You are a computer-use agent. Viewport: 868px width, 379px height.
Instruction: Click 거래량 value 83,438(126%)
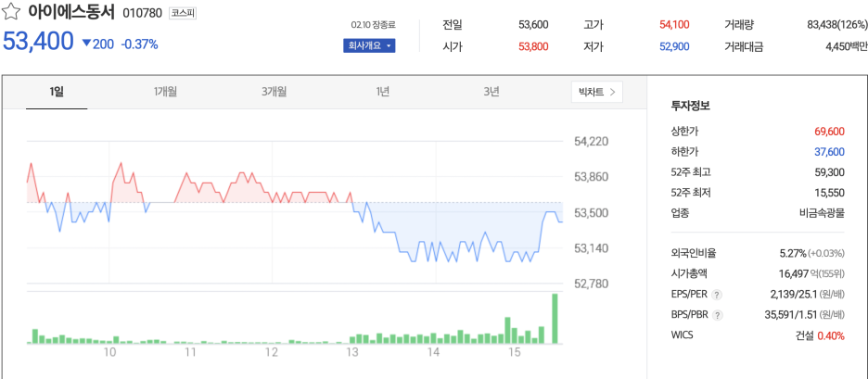[x=837, y=25]
